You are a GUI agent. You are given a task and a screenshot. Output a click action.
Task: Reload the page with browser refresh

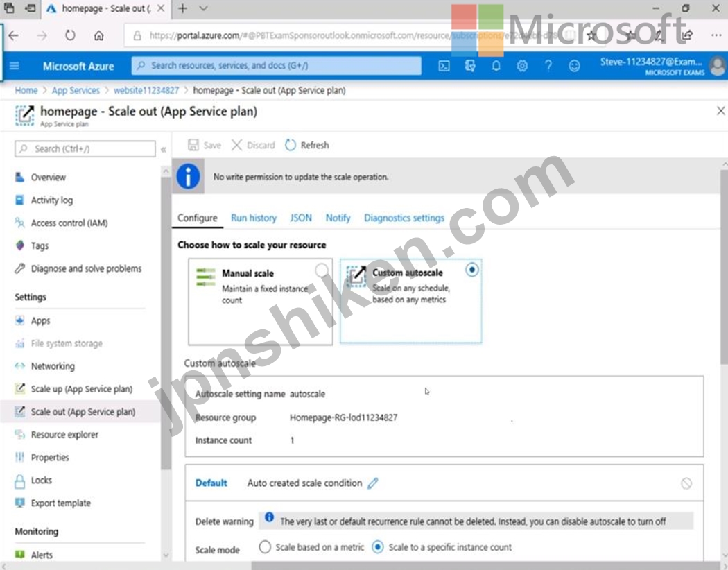coord(70,35)
